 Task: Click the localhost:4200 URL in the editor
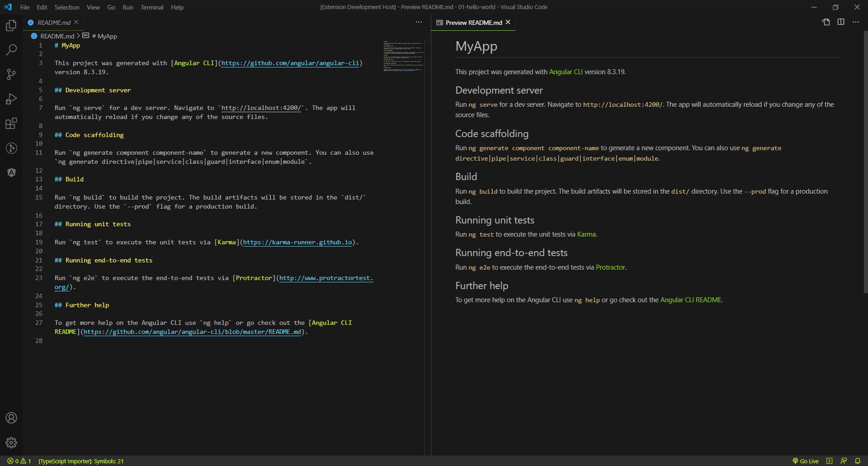[261, 108]
